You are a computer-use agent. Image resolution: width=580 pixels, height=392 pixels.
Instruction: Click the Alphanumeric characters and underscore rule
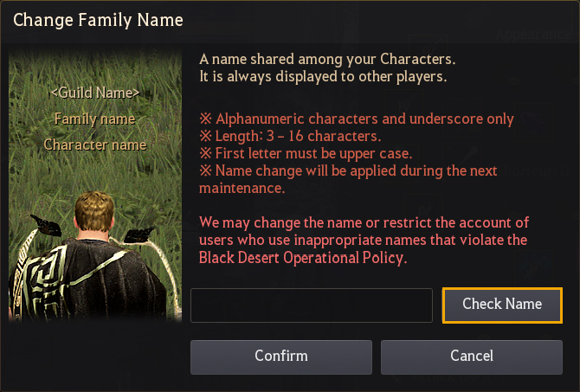pos(357,119)
